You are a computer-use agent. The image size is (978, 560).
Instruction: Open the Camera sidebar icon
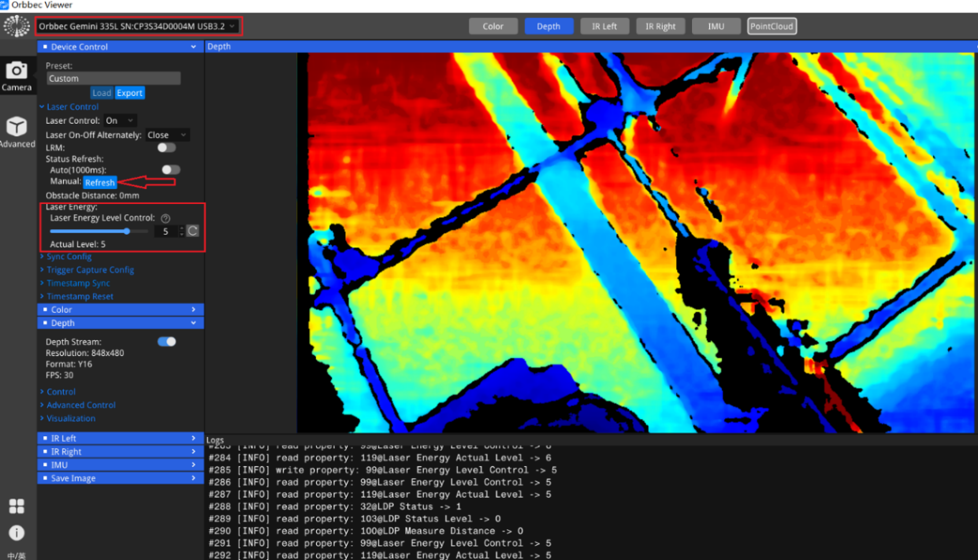(x=17, y=76)
